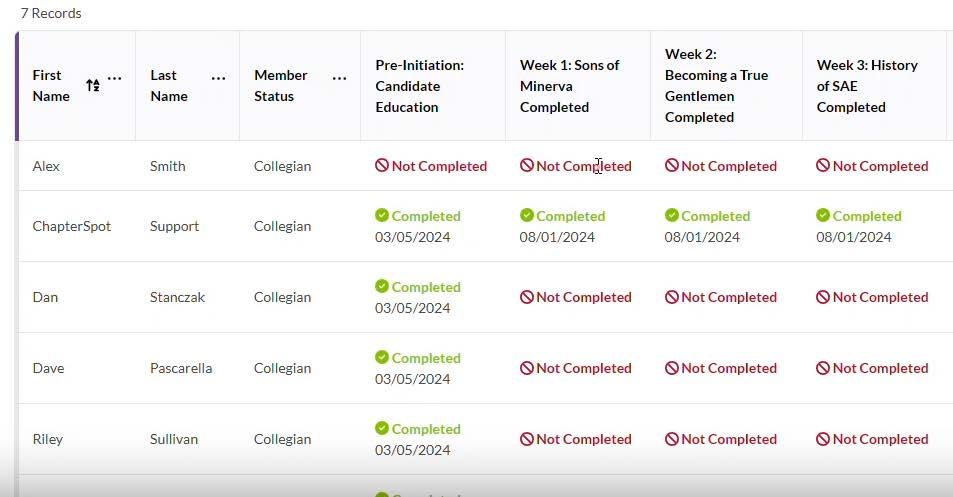Click Alex's Pre-Initiation not-completed icon
This screenshot has height=497, width=953.
coord(382,165)
